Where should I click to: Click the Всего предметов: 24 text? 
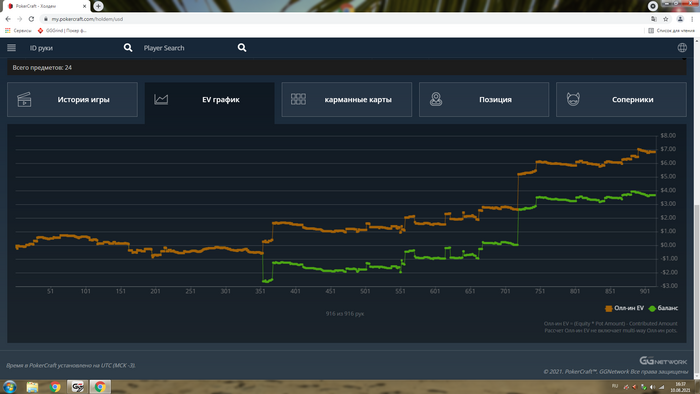tap(42, 68)
